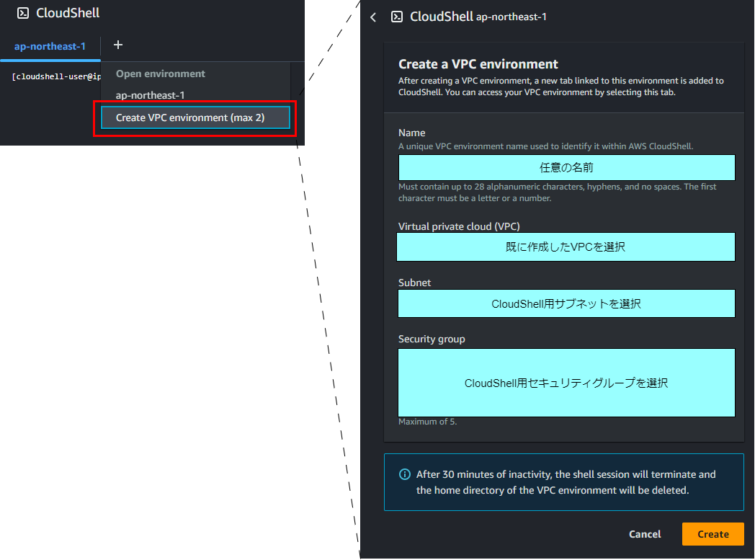Viewport: 755px width, 560px height.
Task: Click the CloudShell icon in the right panel header
Action: 397,17
